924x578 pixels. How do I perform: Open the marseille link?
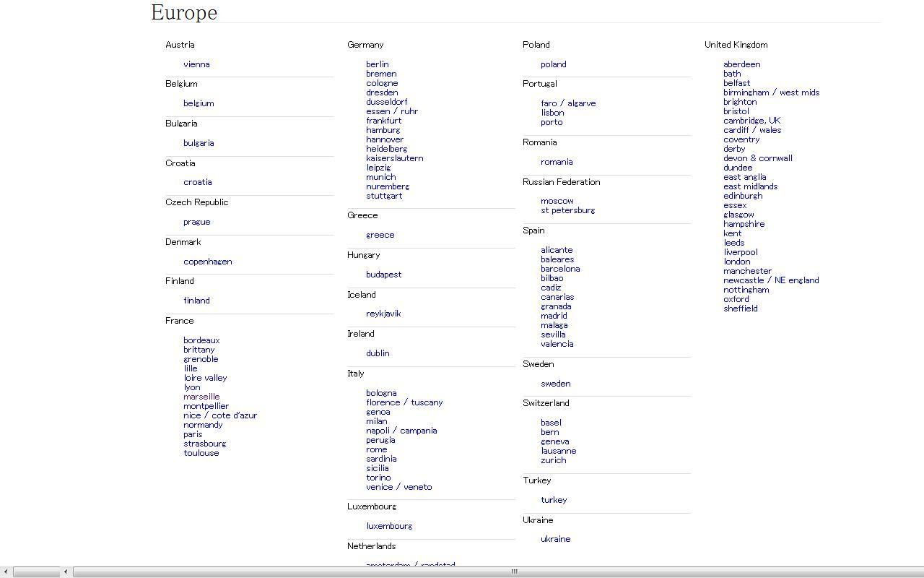tap(201, 397)
